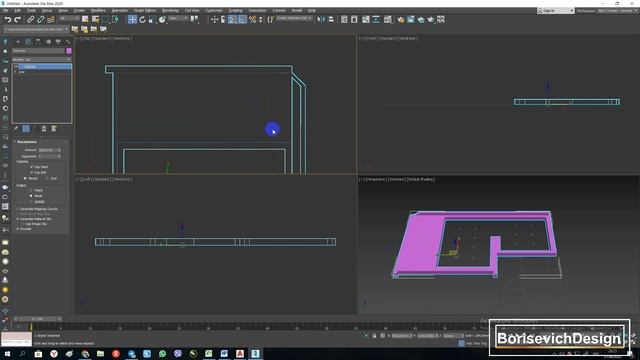Switch to the Utilities command panel tab
Viewport: 640px width, 360px height.
[68, 42]
